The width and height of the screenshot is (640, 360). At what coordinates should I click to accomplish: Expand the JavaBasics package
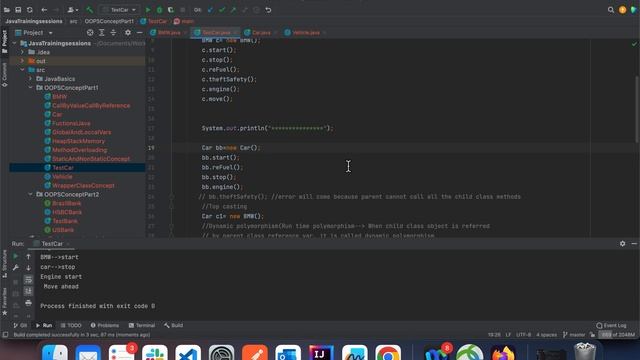coord(31,79)
